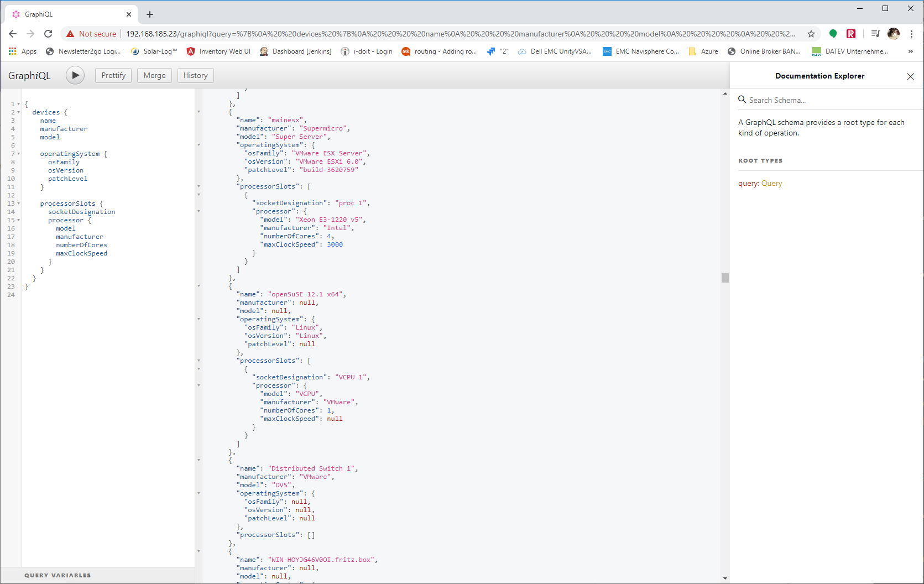Reload the page with the refresh icon

coord(48,34)
